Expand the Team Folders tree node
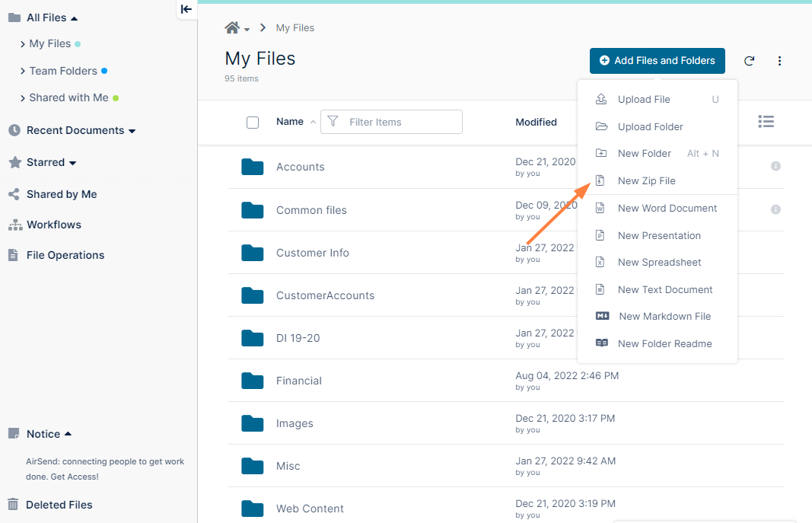812x523 pixels. 23,71
